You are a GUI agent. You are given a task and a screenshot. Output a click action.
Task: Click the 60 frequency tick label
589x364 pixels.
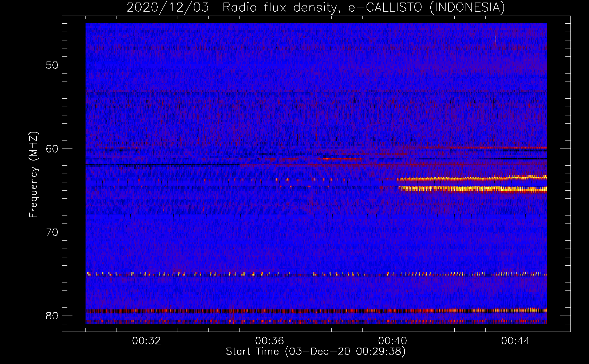click(x=52, y=149)
